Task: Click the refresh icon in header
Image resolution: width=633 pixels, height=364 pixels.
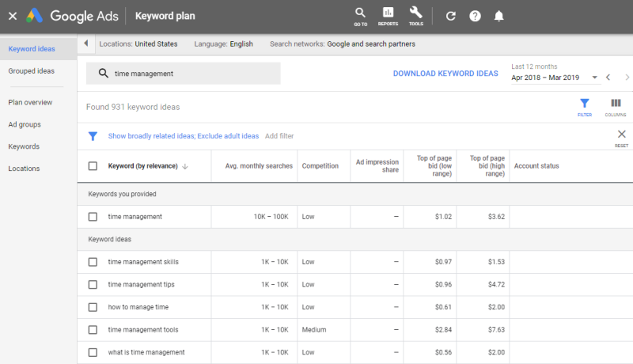Action: click(450, 16)
